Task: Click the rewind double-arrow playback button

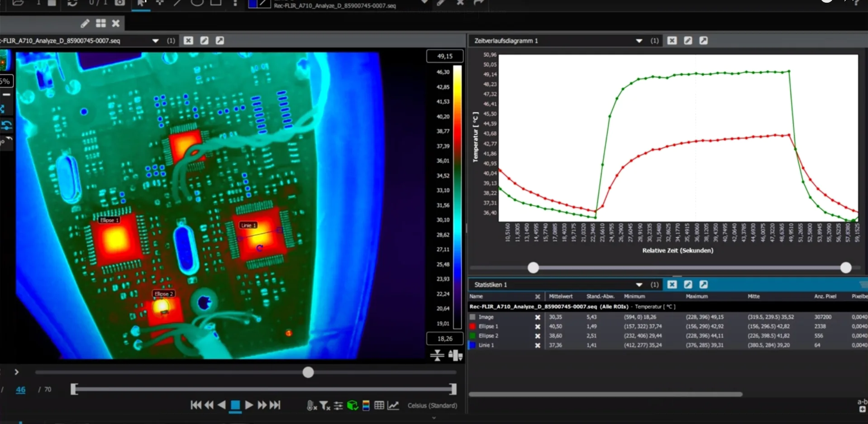Action: coord(209,405)
